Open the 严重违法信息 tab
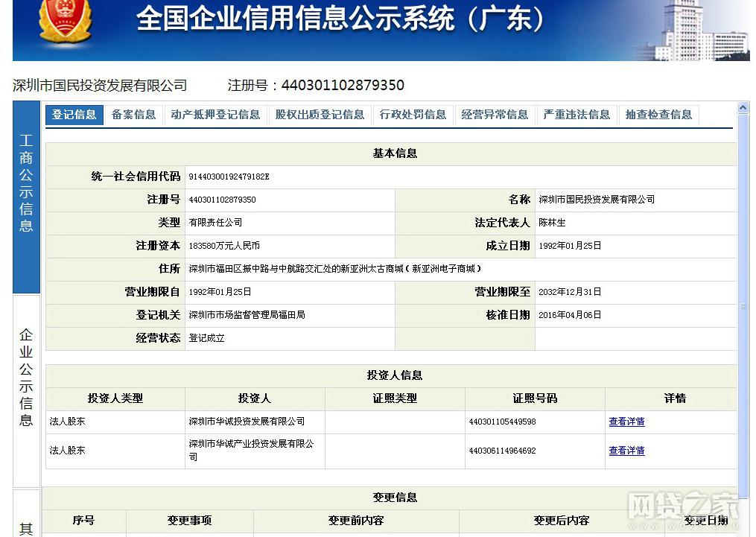This screenshot has width=756, height=537. [576, 115]
